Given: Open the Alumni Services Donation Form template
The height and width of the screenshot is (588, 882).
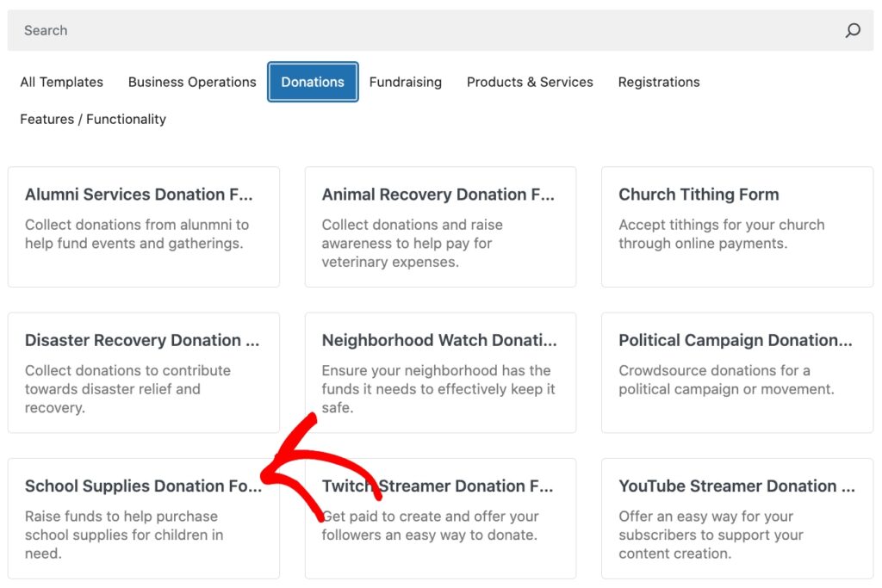Looking at the screenshot, I should coord(143,226).
